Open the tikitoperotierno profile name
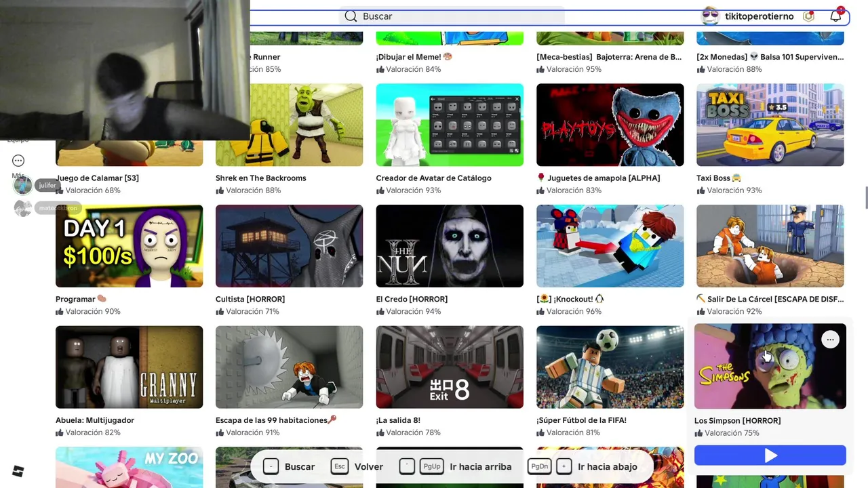 (x=759, y=16)
